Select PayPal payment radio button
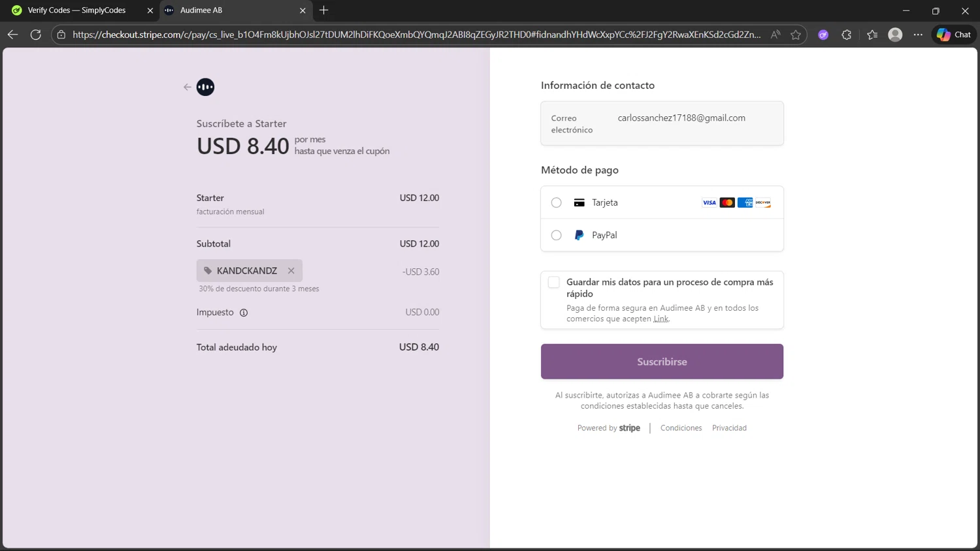980x551 pixels. 556,235
